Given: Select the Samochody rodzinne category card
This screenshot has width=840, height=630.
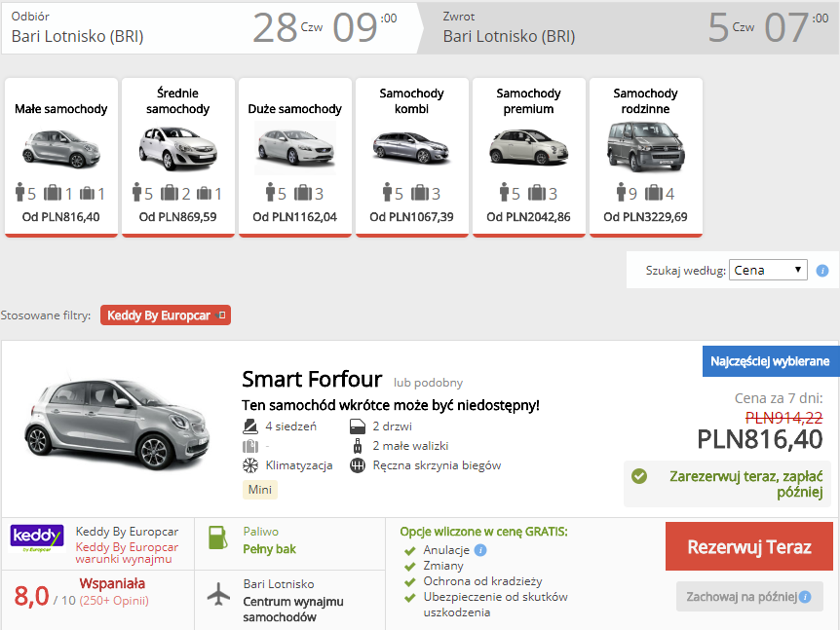Looking at the screenshot, I should [645, 157].
